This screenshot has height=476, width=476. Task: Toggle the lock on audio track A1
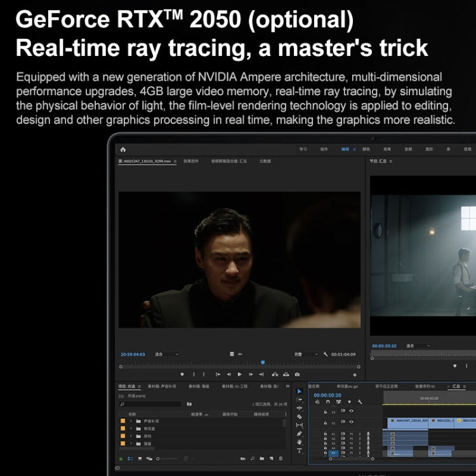(326, 434)
